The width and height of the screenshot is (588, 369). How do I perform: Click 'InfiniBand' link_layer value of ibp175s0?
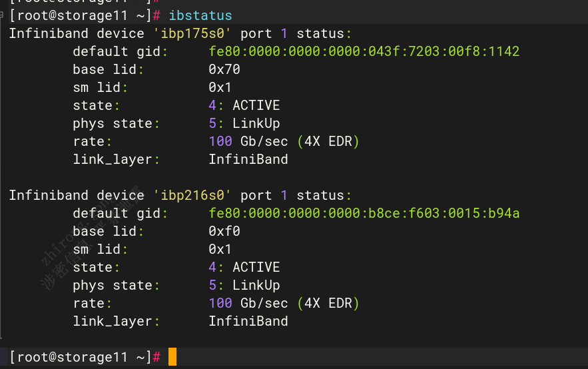pyautogui.click(x=248, y=159)
